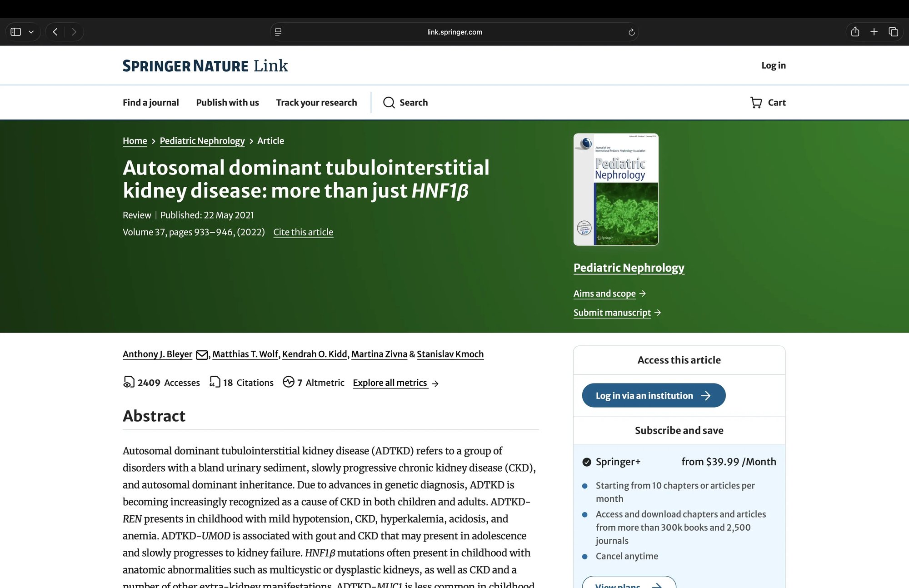Open author Matthias T. Wolf

245,354
